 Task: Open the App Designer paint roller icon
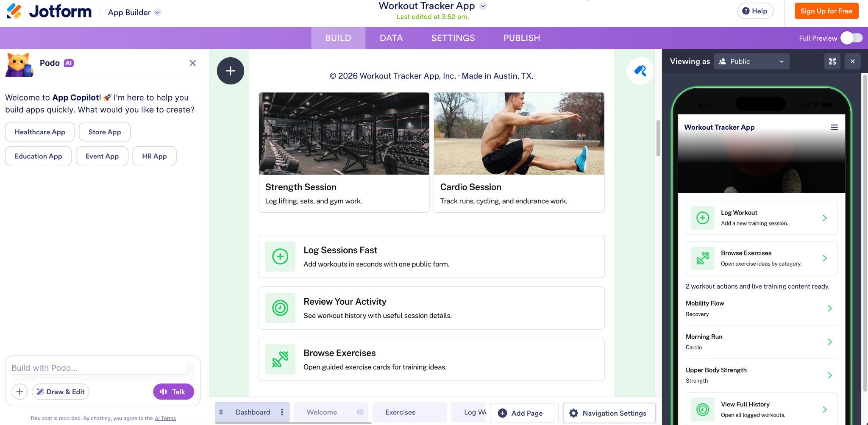click(640, 71)
